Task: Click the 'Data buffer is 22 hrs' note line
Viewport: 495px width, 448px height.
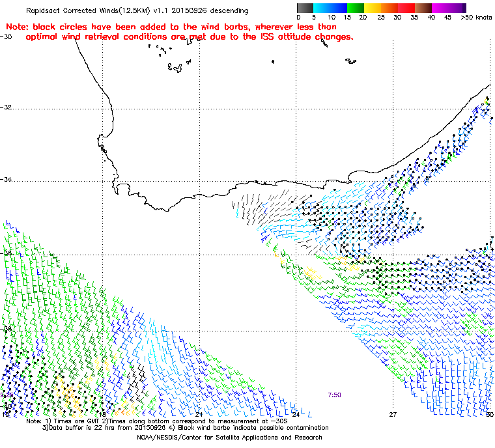Action: 186,428
